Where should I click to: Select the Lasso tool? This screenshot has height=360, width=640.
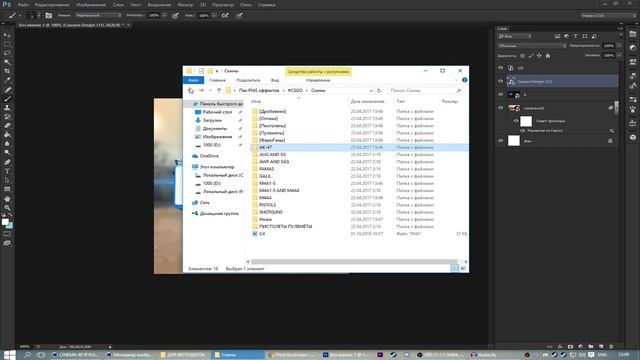[x=7, y=53]
